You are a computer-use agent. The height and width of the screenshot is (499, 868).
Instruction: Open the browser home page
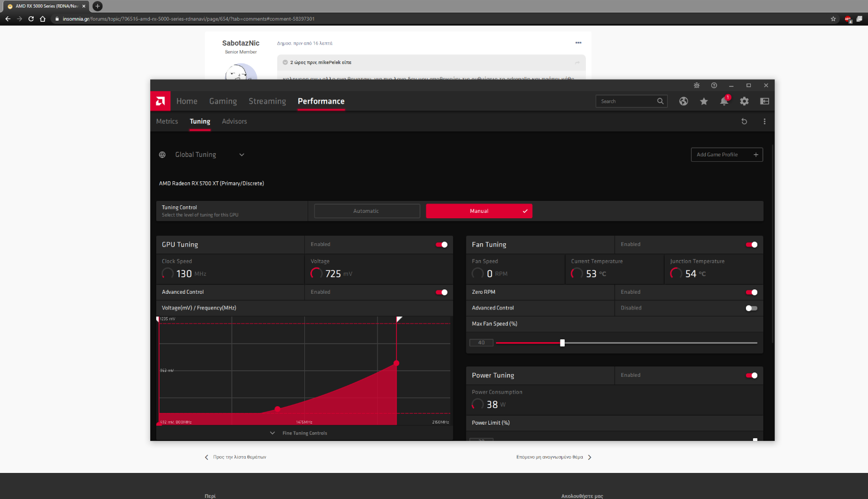(42, 19)
